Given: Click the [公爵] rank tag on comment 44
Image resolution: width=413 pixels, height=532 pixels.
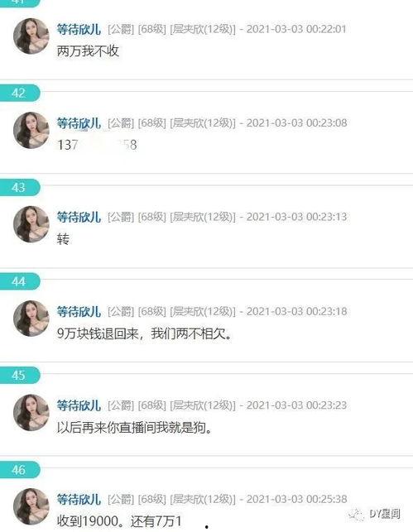Looking at the screenshot, I should point(121,311).
